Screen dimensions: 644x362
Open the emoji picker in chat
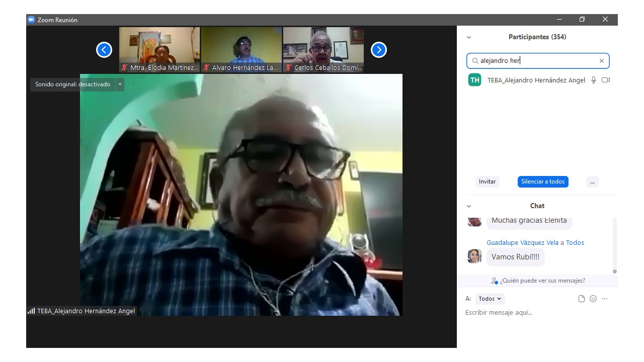click(593, 299)
